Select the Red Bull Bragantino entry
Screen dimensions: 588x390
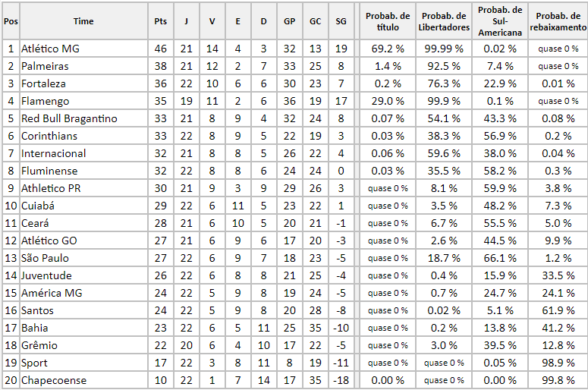click(69, 118)
